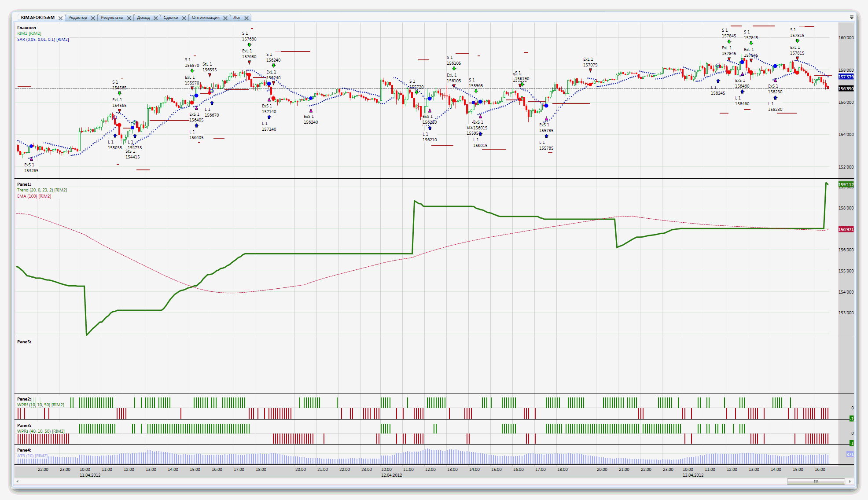Click the ATR (10) indicator label
868x500 pixels.
[x=32, y=456]
